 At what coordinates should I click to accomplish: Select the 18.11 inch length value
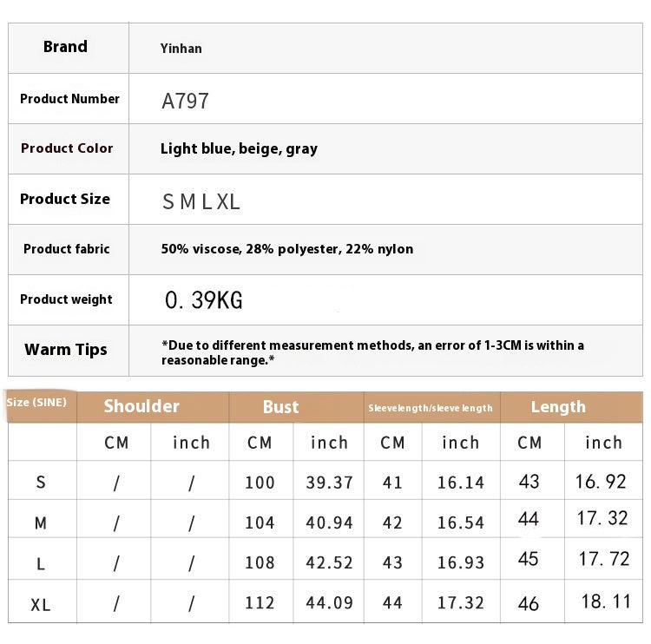(x=604, y=602)
